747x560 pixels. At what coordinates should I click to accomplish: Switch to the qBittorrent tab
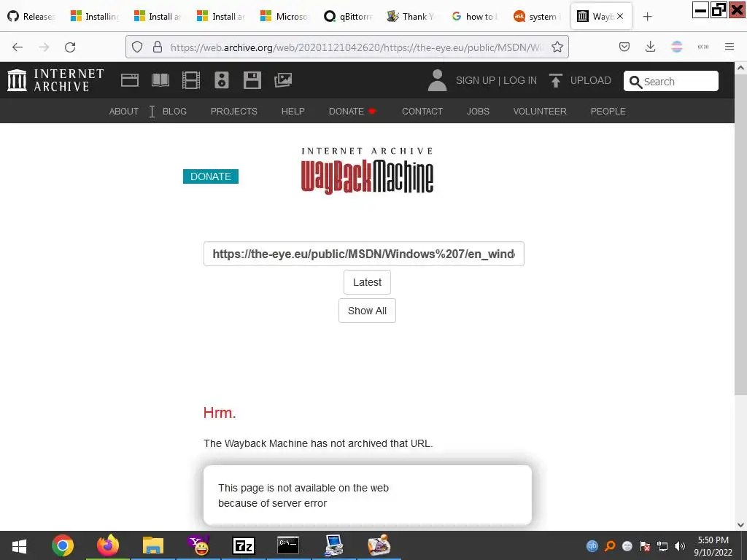pos(349,17)
